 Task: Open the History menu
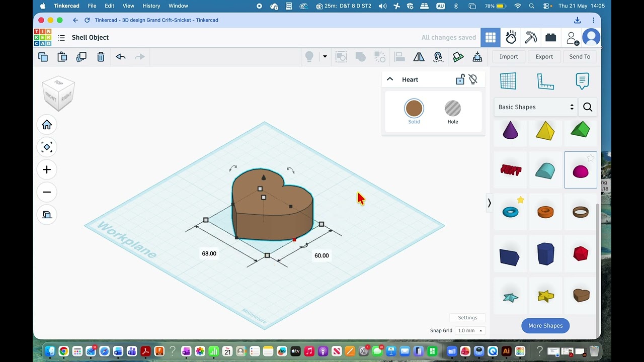tap(151, 6)
